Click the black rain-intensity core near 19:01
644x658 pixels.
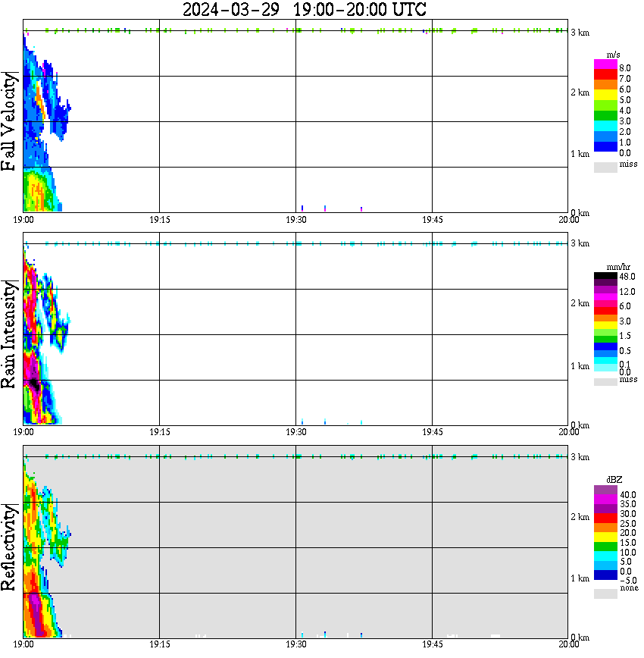click(x=35, y=384)
